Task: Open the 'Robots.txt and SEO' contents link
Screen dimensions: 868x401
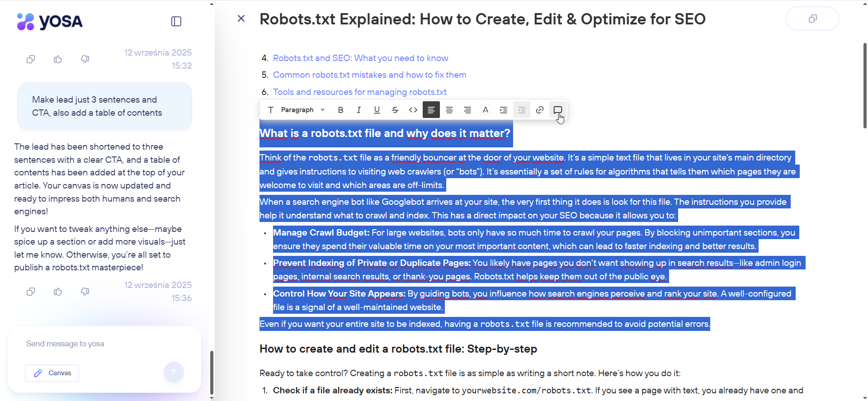Action: [x=360, y=58]
